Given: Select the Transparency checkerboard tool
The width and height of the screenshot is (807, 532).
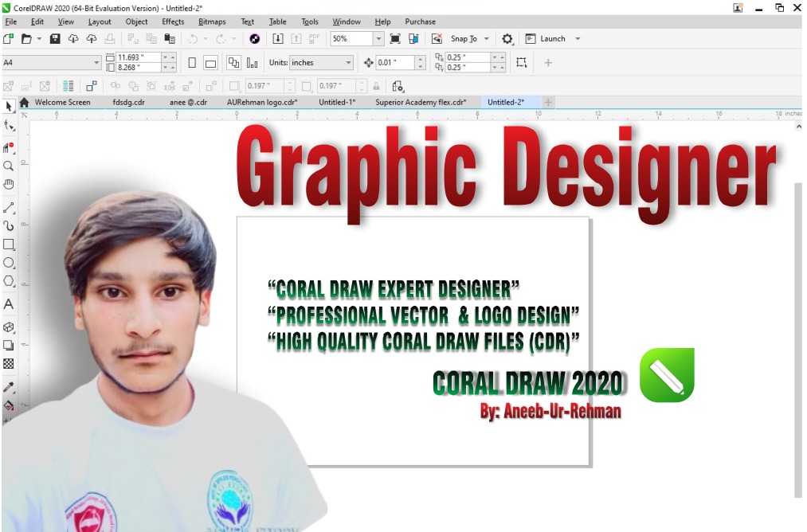Looking at the screenshot, I should point(9,363).
